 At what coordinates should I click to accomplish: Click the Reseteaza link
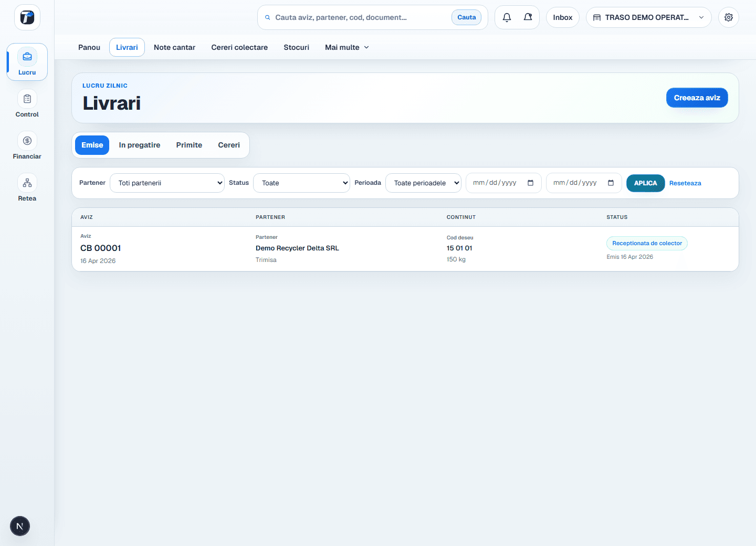pyautogui.click(x=685, y=183)
